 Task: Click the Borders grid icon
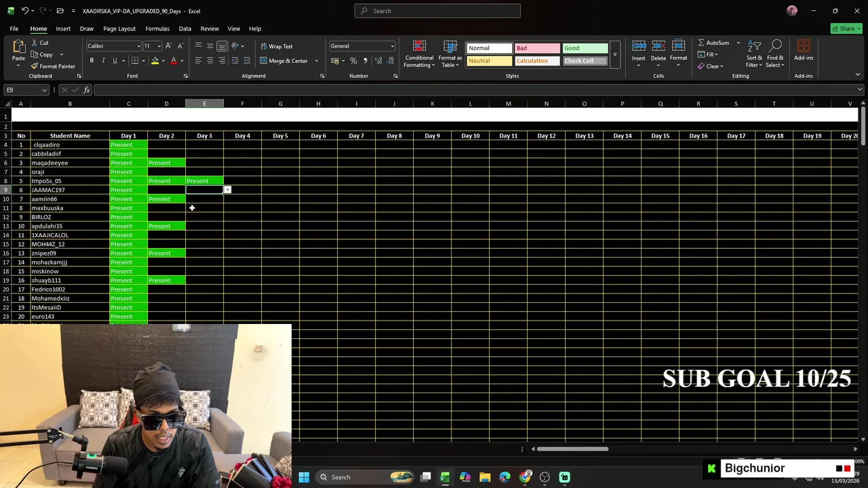(x=134, y=60)
